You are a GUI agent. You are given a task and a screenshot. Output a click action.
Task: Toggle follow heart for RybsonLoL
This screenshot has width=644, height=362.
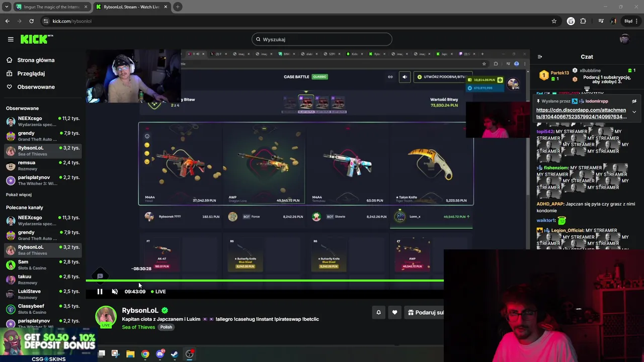pos(394,312)
